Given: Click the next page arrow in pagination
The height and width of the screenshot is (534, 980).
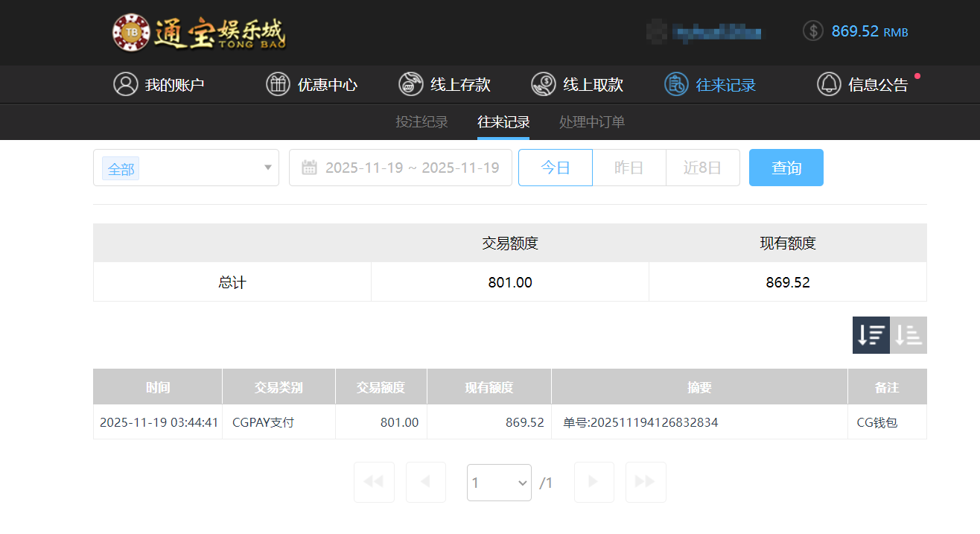Looking at the screenshot, I should (x=594, y=483).
